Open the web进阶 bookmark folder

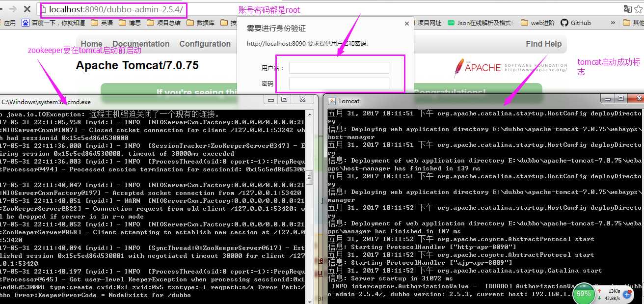point(537,23)
